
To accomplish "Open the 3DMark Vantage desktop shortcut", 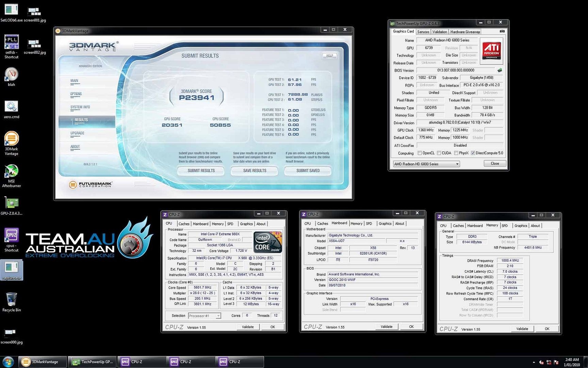I will tap(11, 139).
